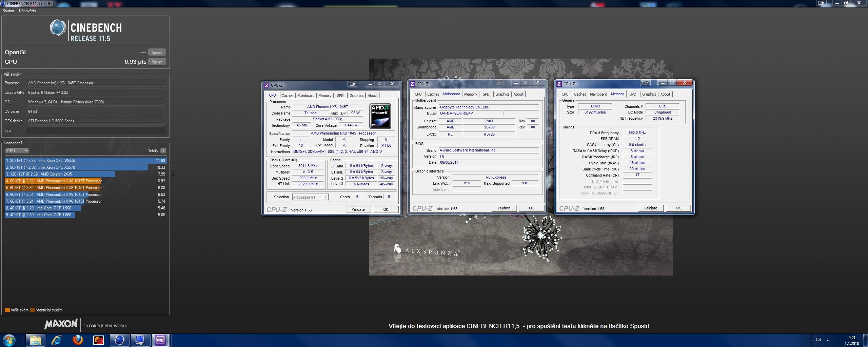Click Core Speed value 3914.8 MHz
Image resolution: width=868 pixels, height=347 pixels.
click(x=308, y=166)
